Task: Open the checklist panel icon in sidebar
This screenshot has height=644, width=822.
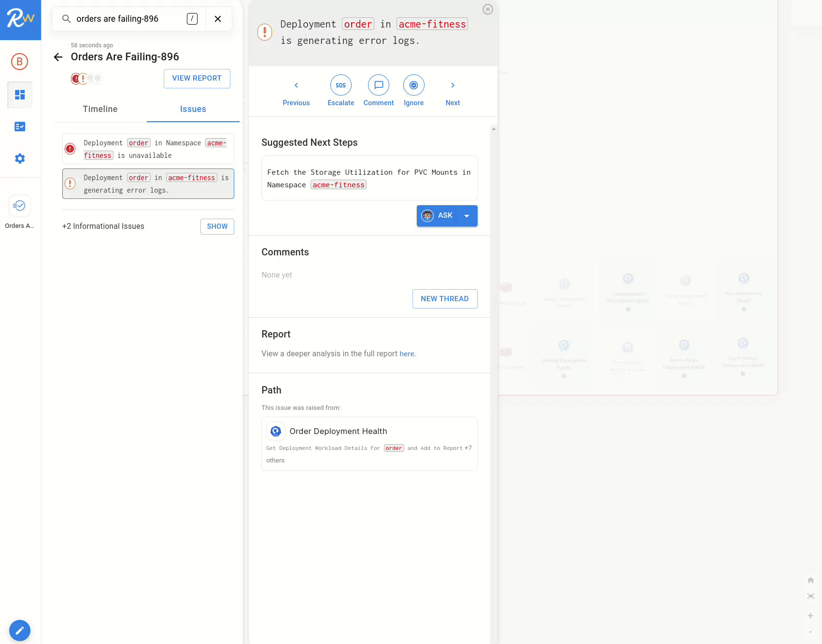Action: point(20,126)
